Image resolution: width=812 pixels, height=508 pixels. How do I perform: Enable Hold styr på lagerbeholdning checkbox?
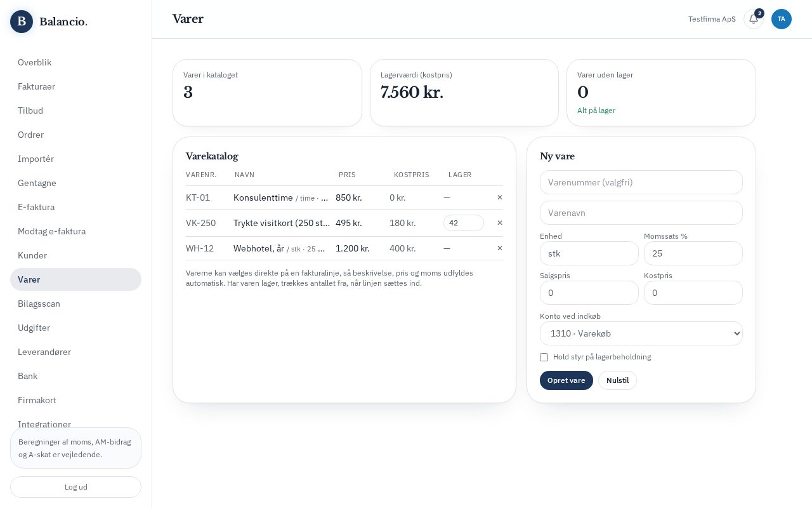544,357
